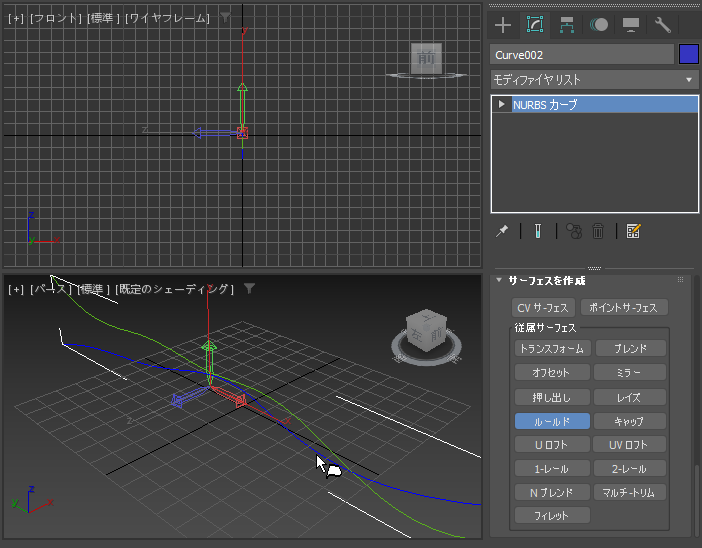The image size is (702, 548).
Task: Open the [フロント] view menu
Action: point(56,18)
